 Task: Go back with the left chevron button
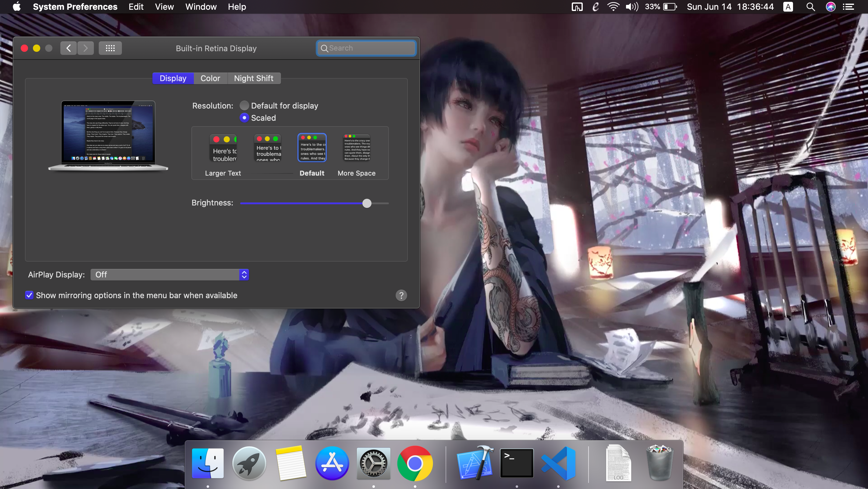click(68, 48)
